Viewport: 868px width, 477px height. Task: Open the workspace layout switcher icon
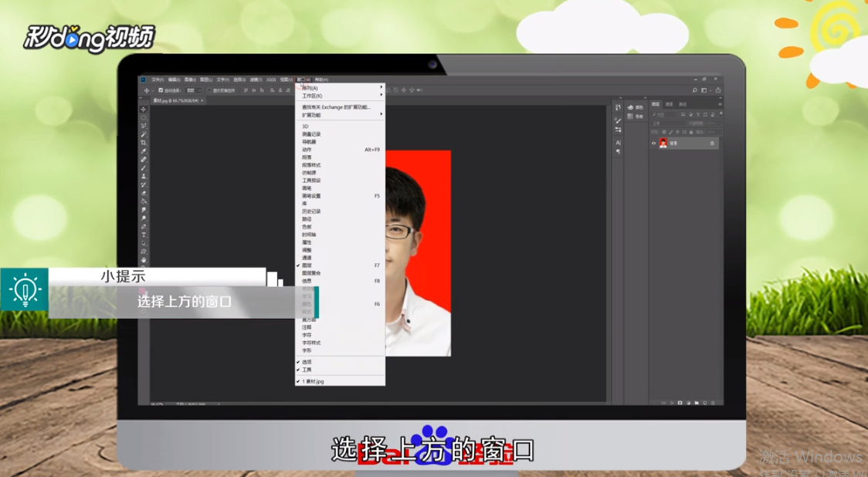pyautogui.click(x=704, y=90)
